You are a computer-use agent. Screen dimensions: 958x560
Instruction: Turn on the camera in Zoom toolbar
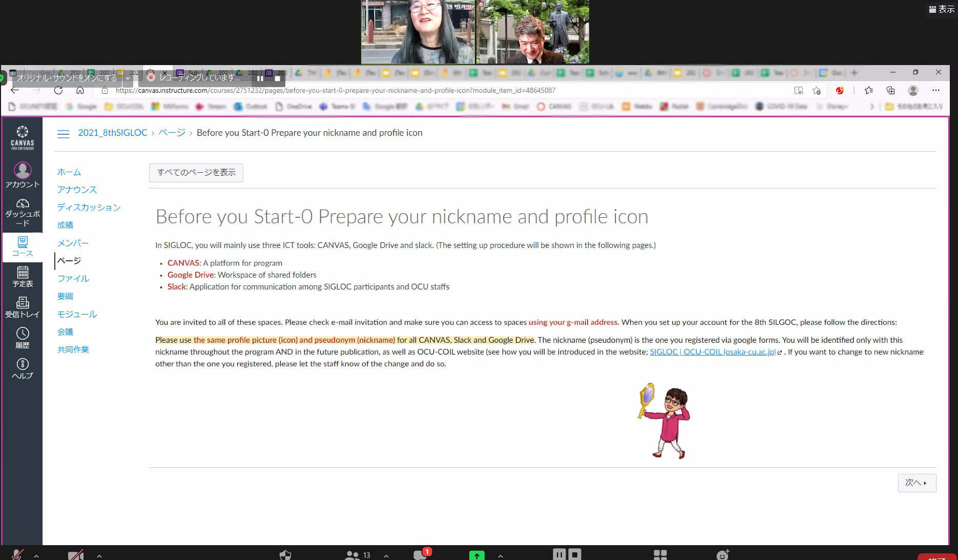click(x=76, y=555)
